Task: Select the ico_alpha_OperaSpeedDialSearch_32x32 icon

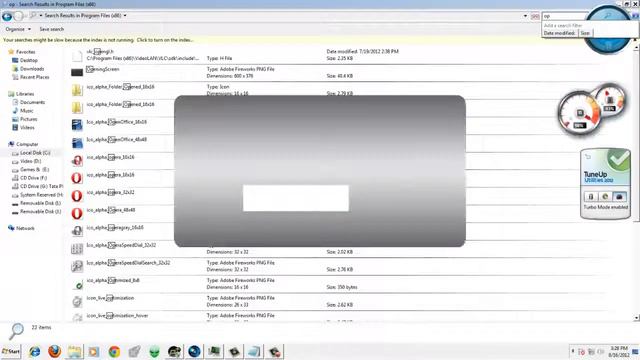Action: coord(77,266)
